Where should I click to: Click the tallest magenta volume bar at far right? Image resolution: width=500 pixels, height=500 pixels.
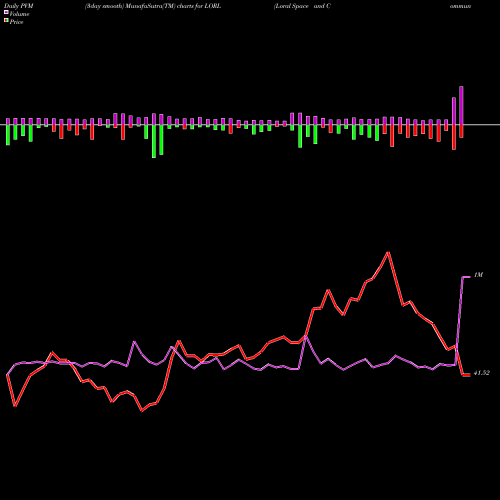point(461,106)
